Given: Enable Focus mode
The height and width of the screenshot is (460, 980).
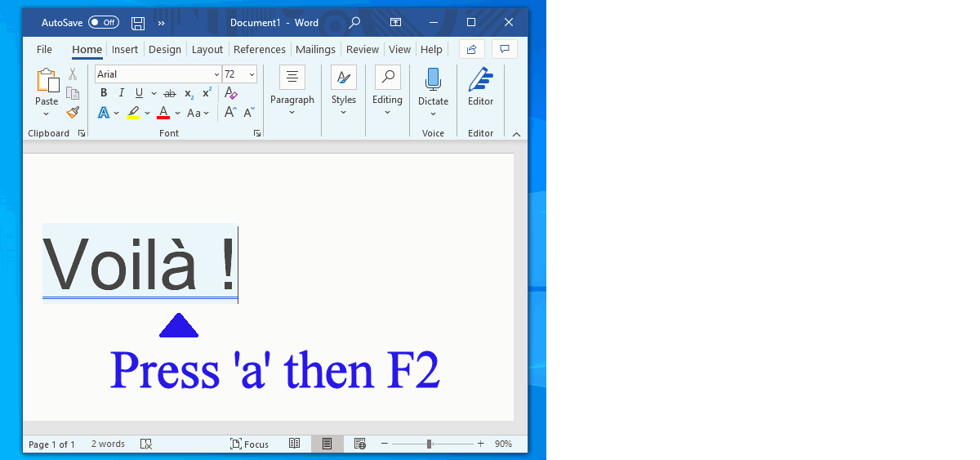Looking at the screenshot, I should (249, 444).
